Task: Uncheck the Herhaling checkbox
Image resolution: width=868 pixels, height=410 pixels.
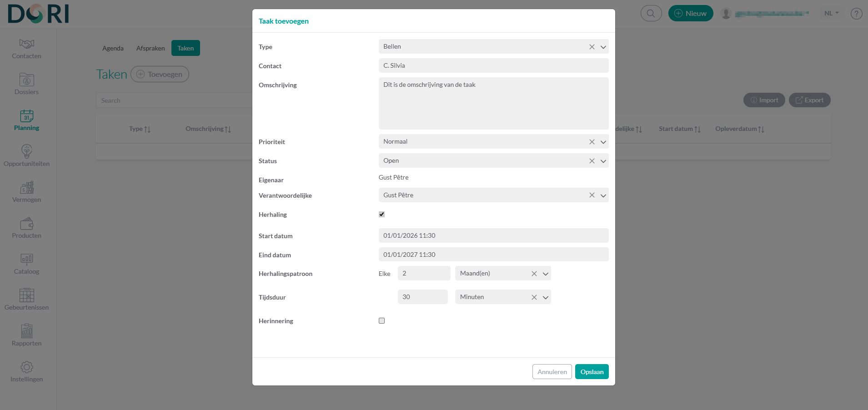Action: 381,214
